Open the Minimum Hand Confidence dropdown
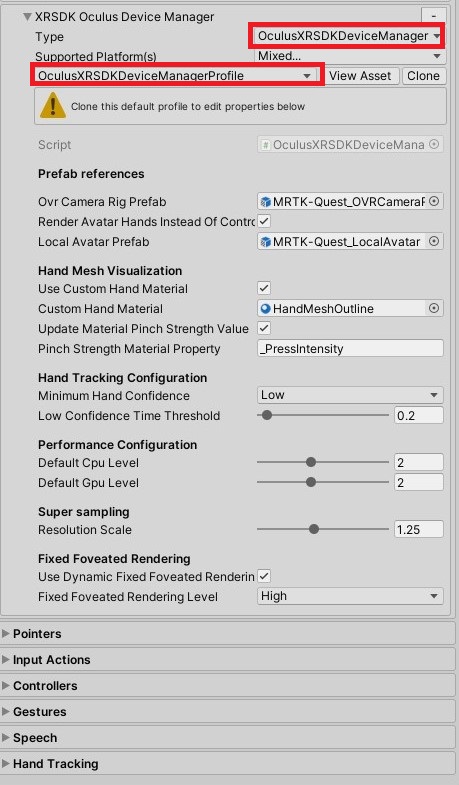This screenshot has width=459, height=785. pyautogui.click(x=350, y=395)
